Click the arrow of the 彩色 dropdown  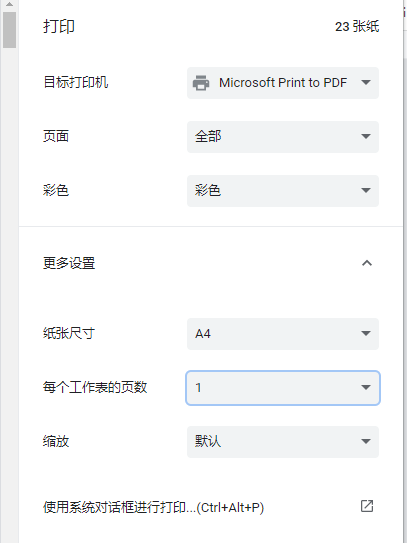[x=366, y=190]
